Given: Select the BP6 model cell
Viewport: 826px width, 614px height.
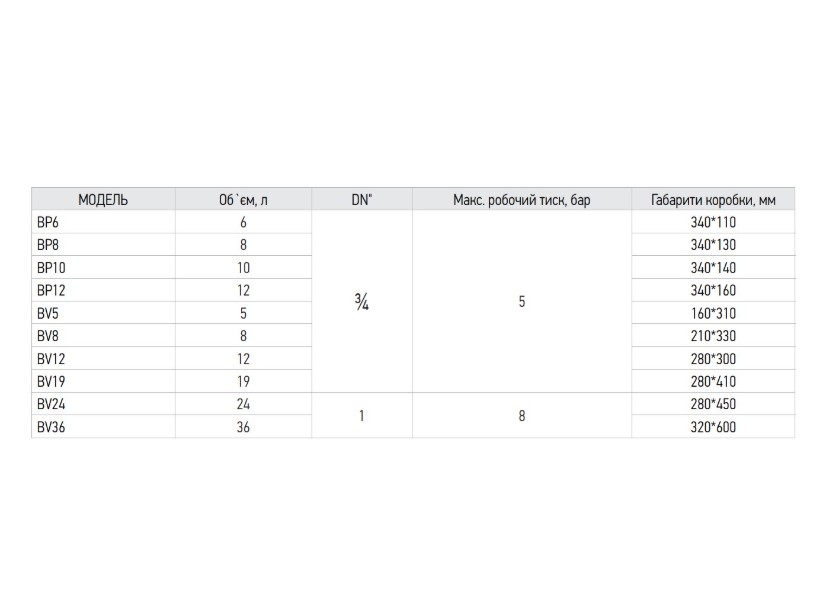Looking at the screenshot, I should click(103, 222).
